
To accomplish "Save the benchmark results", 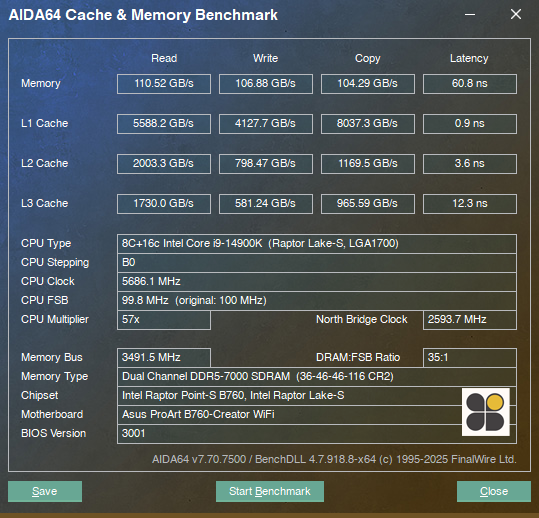I will [45, 491].
